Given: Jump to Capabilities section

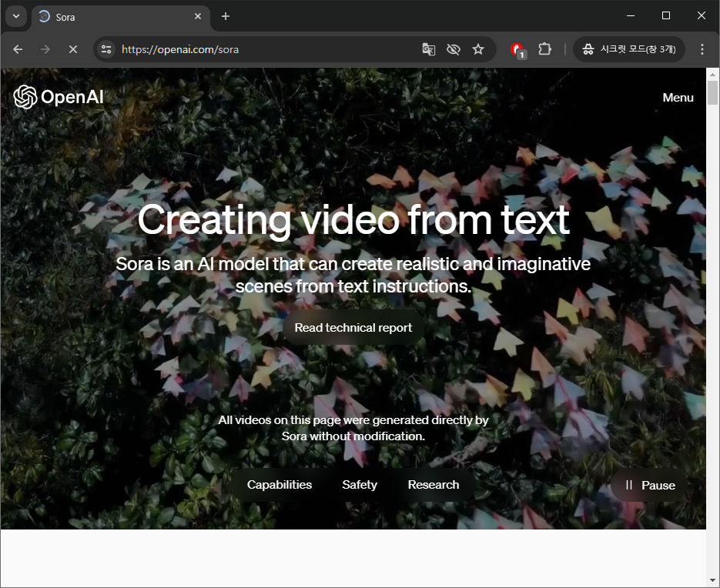Looking at the screenshot, I should 280,485.
